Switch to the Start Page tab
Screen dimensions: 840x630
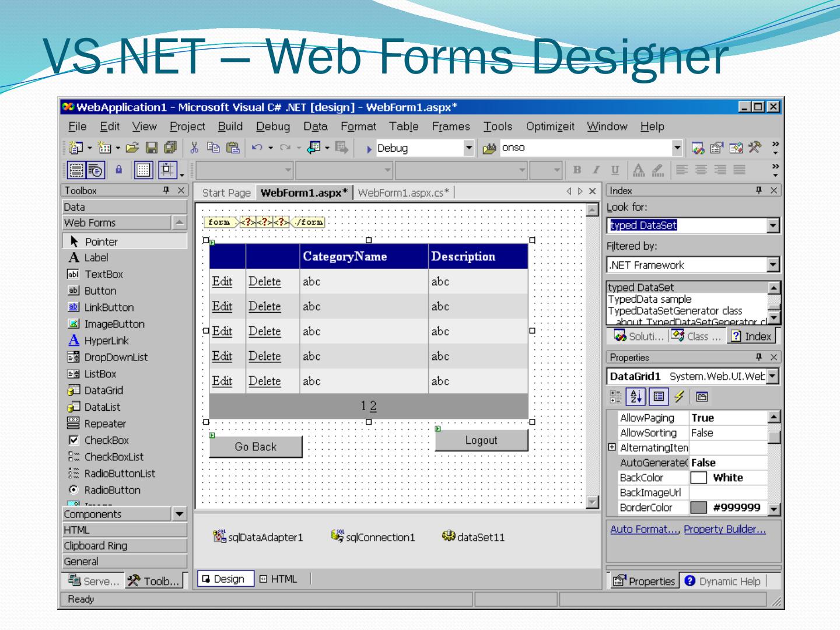coord(226,192)
